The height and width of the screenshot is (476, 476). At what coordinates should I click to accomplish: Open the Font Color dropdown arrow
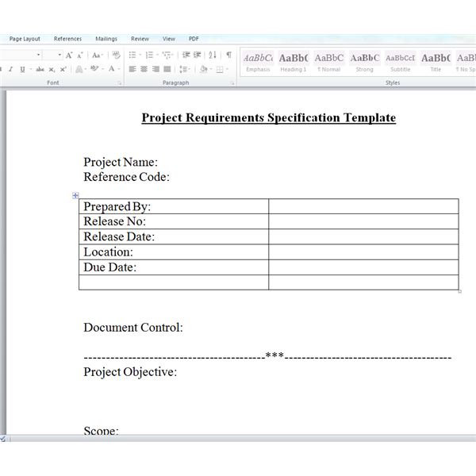point(119,69)
